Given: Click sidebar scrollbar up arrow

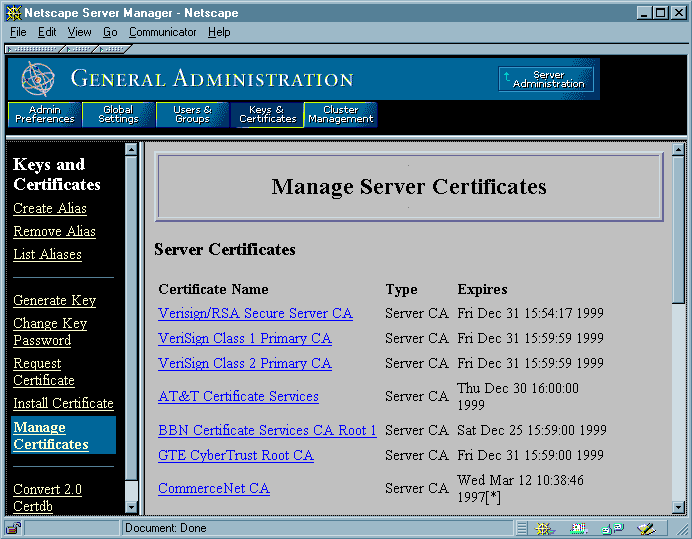Looking at the screenshot, I should [x=131, y=150].
